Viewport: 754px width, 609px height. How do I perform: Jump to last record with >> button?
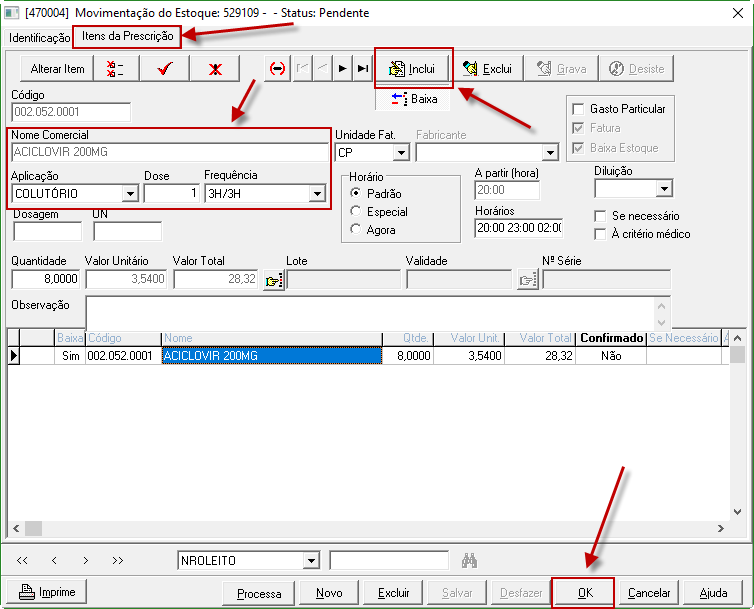pos(118,560)
